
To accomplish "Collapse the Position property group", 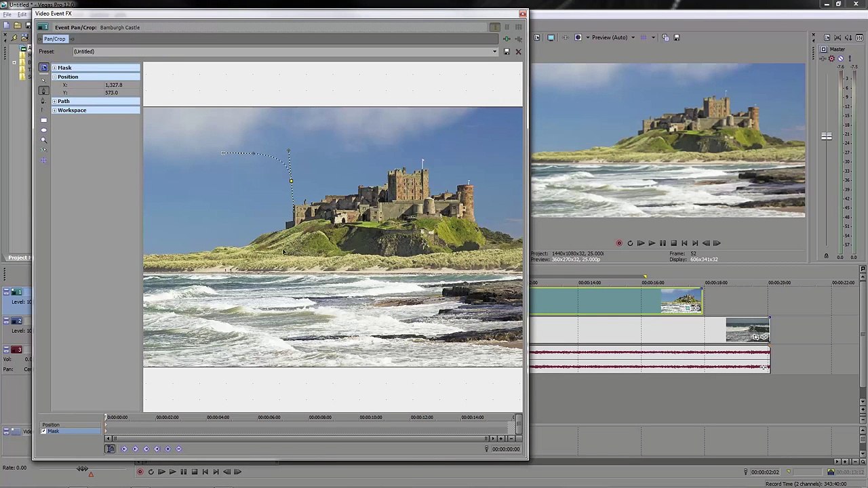I will pyautogui.click(x=54, y=77).
